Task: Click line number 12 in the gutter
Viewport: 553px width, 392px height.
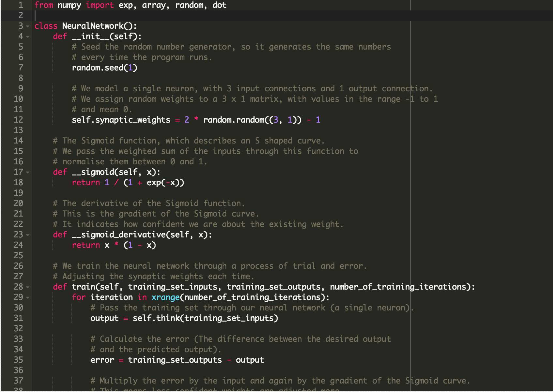Action: (18, 120)
